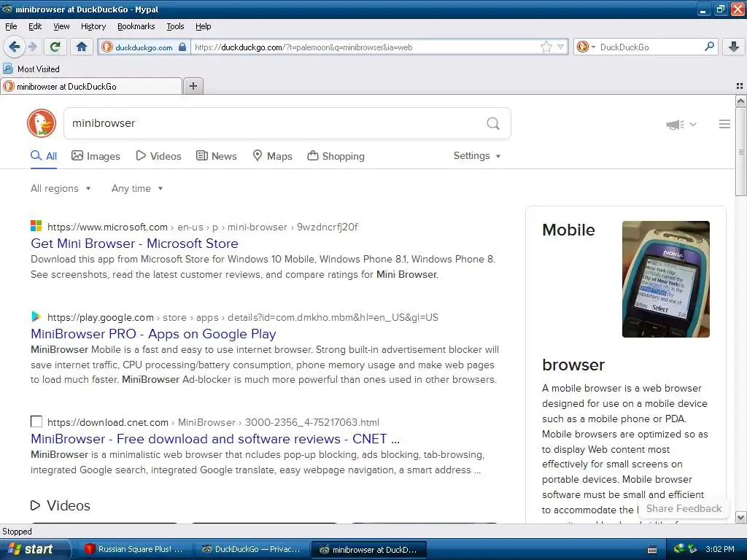
Task: Click the Videos section heading
Action: point(61,505)
